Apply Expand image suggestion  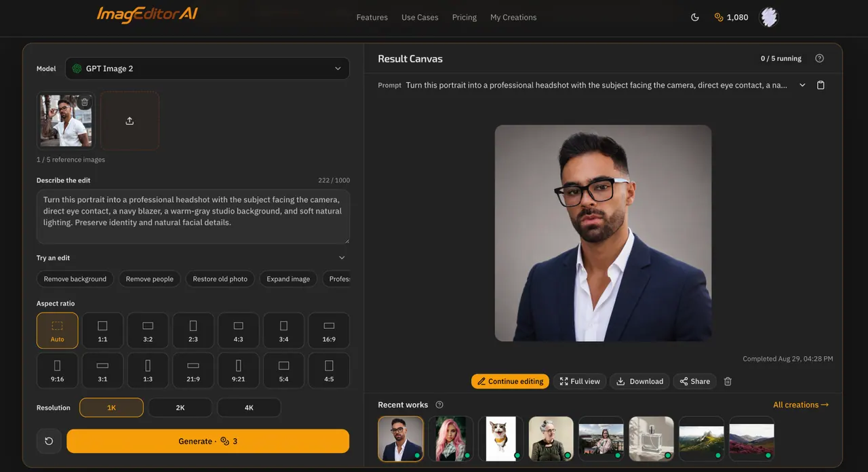click(288, 279)
